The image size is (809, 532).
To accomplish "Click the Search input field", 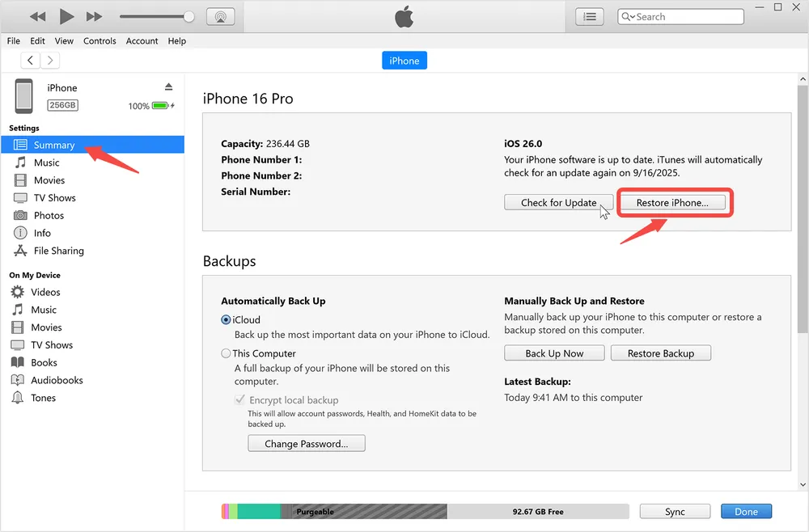I will (680, 16).
